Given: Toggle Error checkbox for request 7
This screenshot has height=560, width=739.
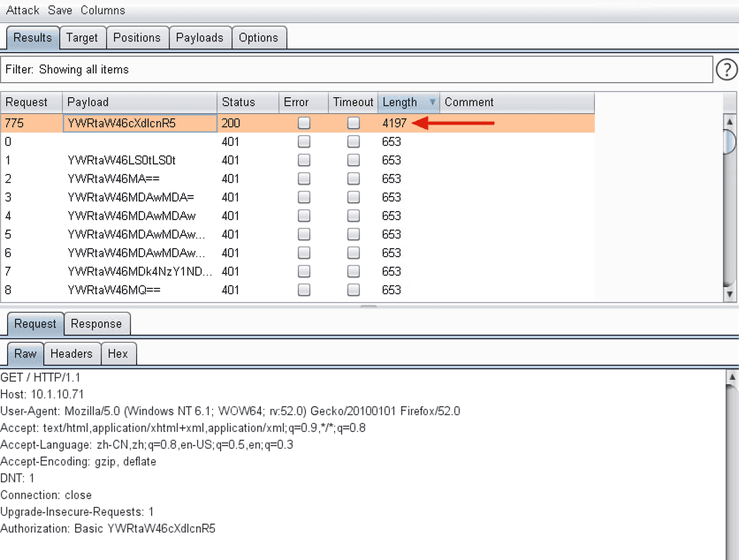Looking at the screenshot, I should coord(304,271).
